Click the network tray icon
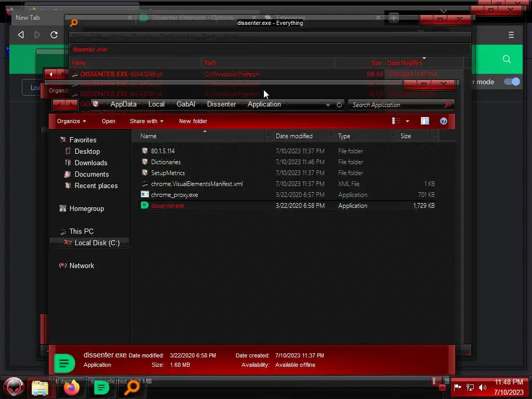 (470, 387)
